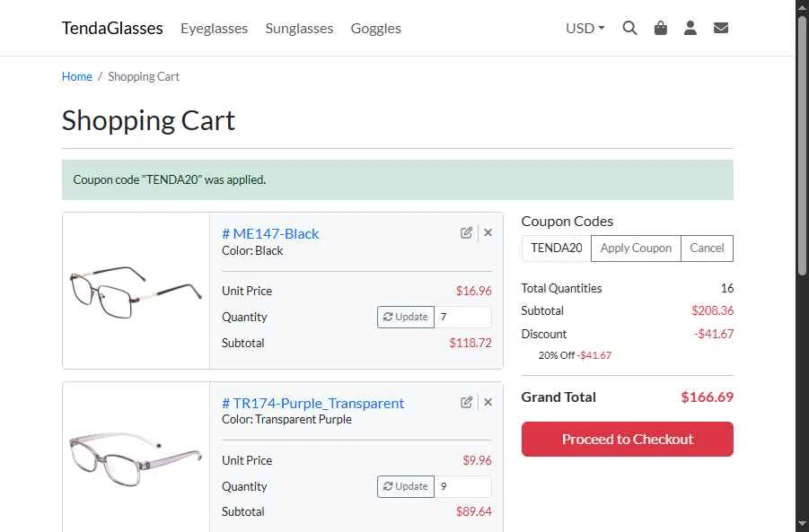The image size is (809, 532).
Task: Click the Color: Black label
Action: [x=252, y=250]
